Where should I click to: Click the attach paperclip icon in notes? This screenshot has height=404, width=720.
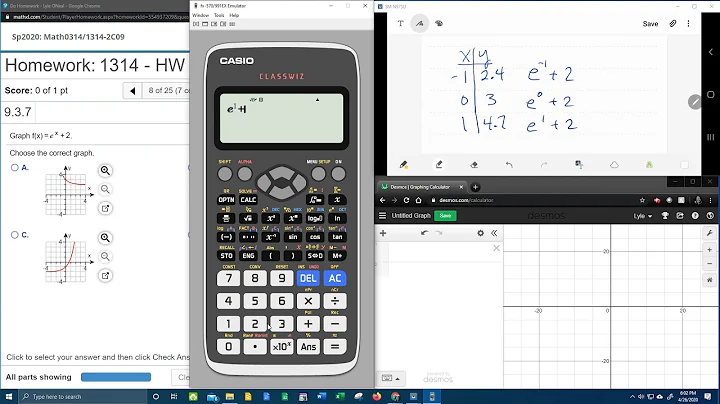[672, 23]
